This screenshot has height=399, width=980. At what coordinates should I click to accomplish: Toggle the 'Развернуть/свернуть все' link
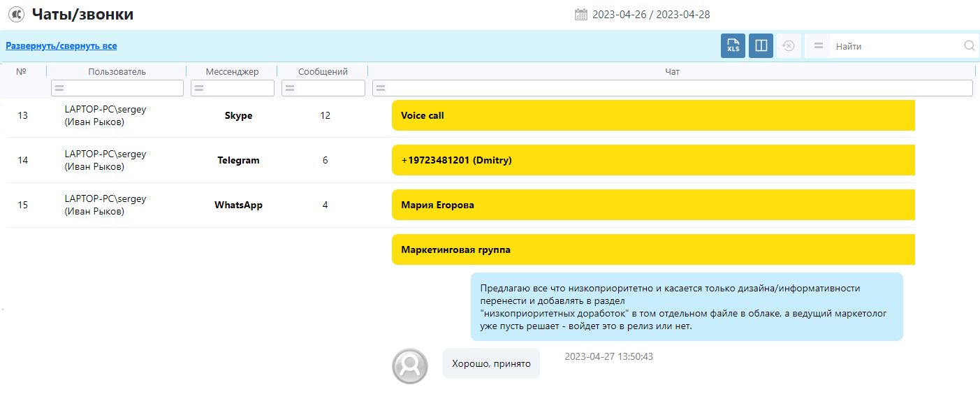[x=61, y=46]
